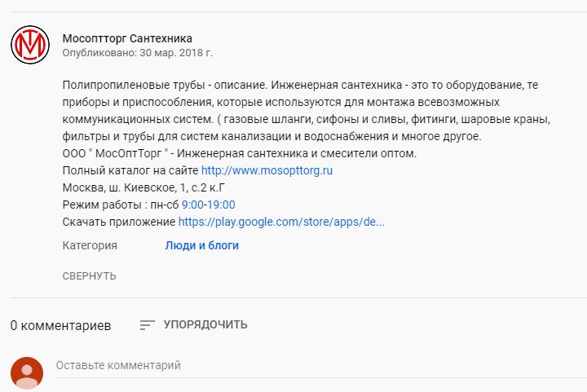Image resolution: width=587 pixels, height=392 pixels.
Task: Visit the mosopttorg.ru website link
Action: (267, 170)
